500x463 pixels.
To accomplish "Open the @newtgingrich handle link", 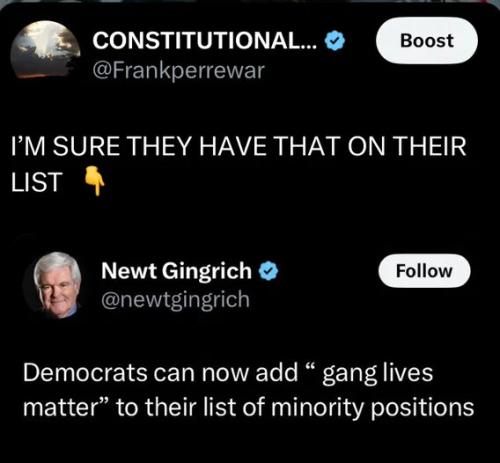I will point(175,300).
